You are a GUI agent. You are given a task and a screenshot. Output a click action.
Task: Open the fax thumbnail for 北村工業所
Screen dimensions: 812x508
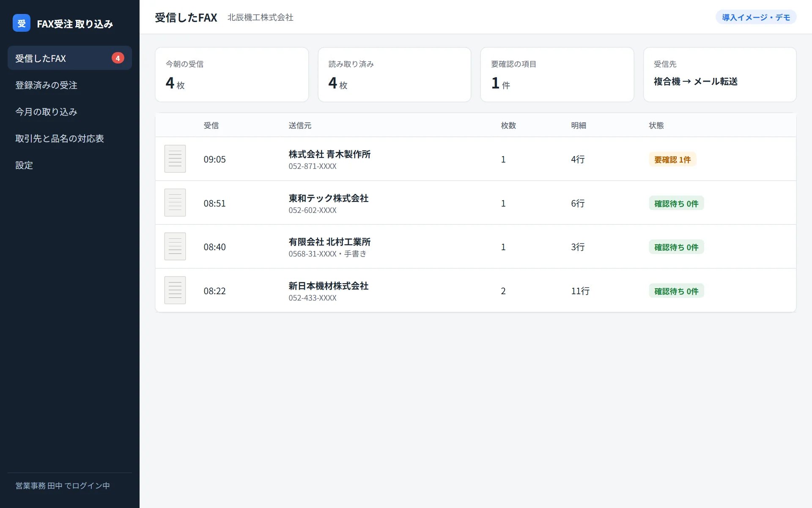point(175,246)
